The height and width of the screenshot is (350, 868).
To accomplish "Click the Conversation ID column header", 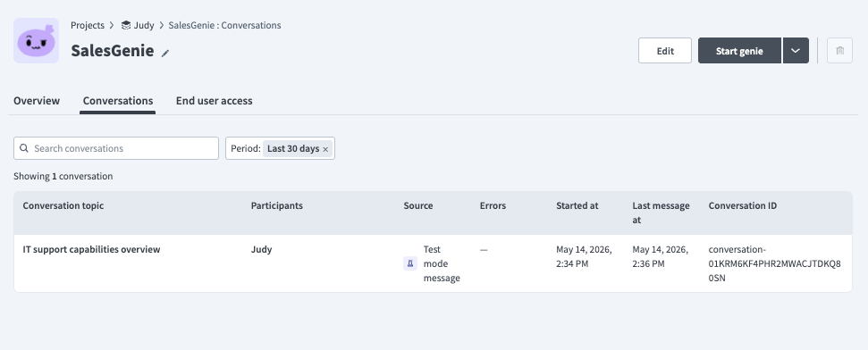I will [742, 205].
